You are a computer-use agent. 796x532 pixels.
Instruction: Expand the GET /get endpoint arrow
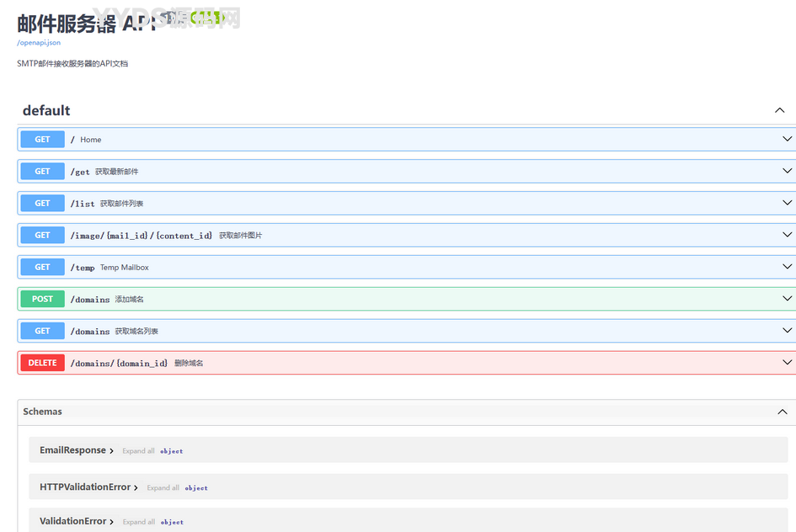[787, 171]
